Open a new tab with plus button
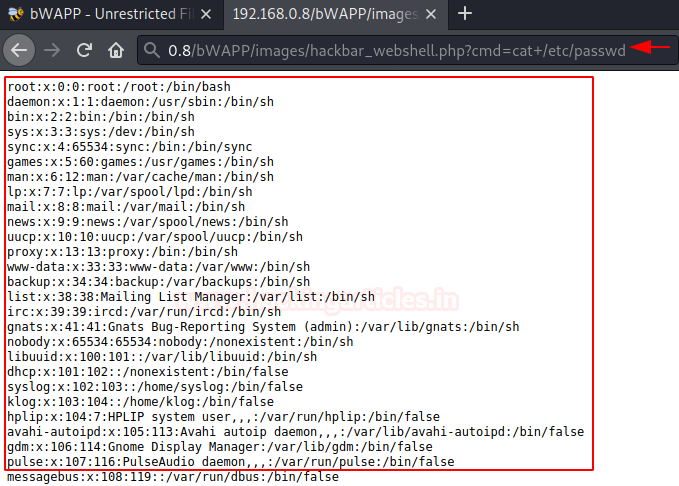 [x=465, y=13]
